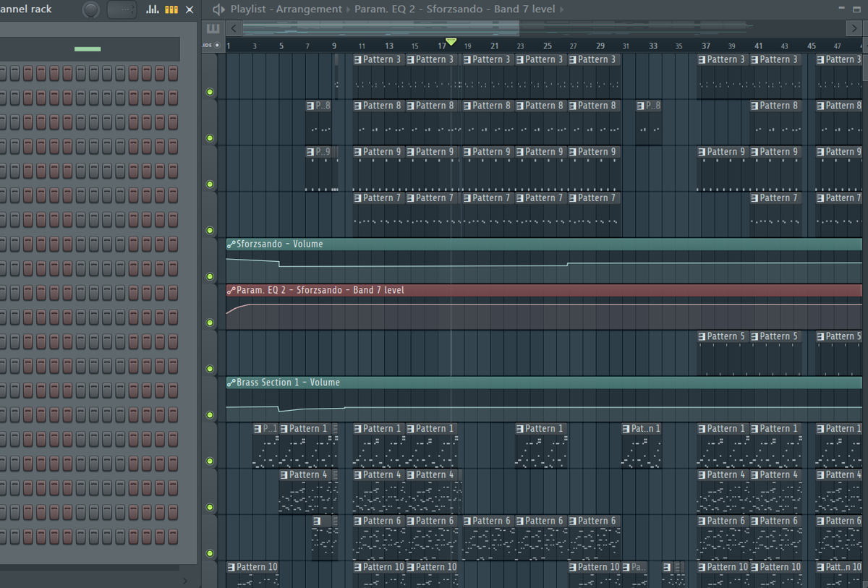Mute the track containing Pattern 1 clips

pyautogui.click(x=210, y=461)
